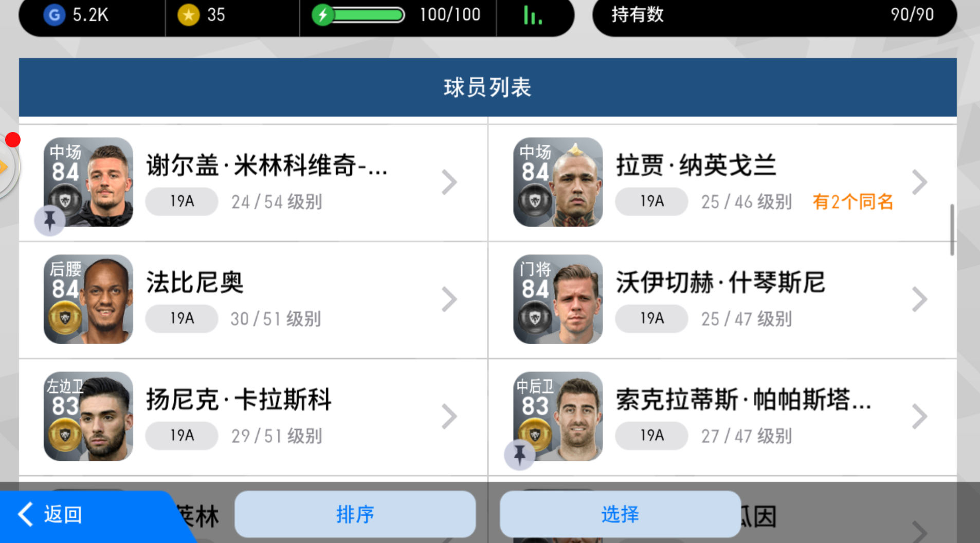Open chevron for 谢尔盖·米林科维奇

[x=449, y=182]
